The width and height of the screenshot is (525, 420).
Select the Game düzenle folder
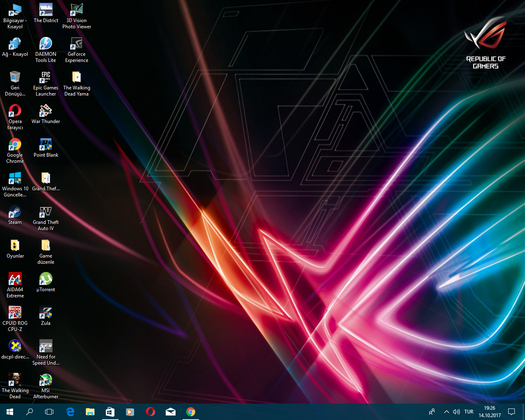[46, 252]
